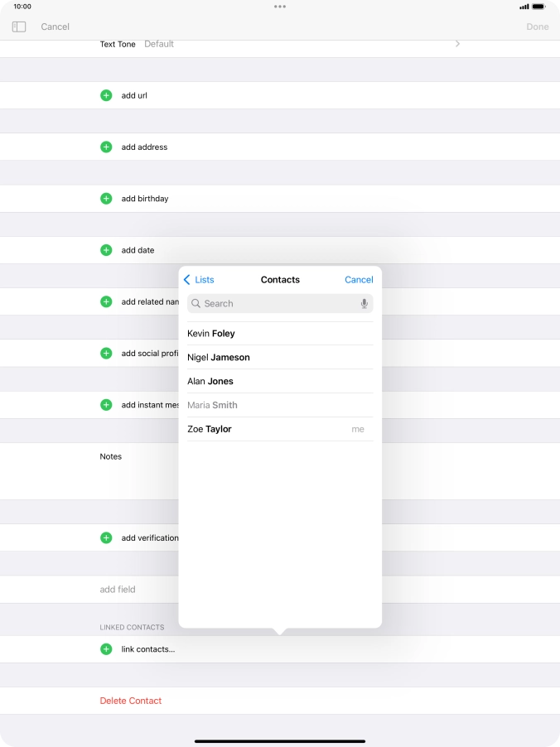Viewport: 560px width, 747px height.
Task: Go back to Lists
Action: (x=199, y=280)
